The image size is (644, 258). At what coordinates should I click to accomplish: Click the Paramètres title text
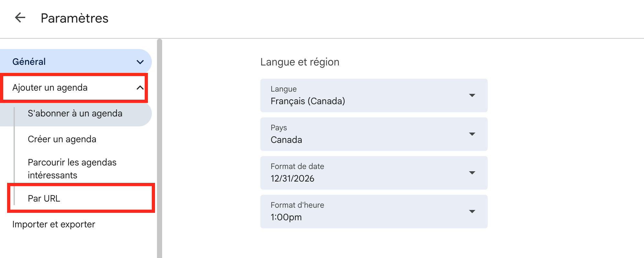(x=75, y=18)
